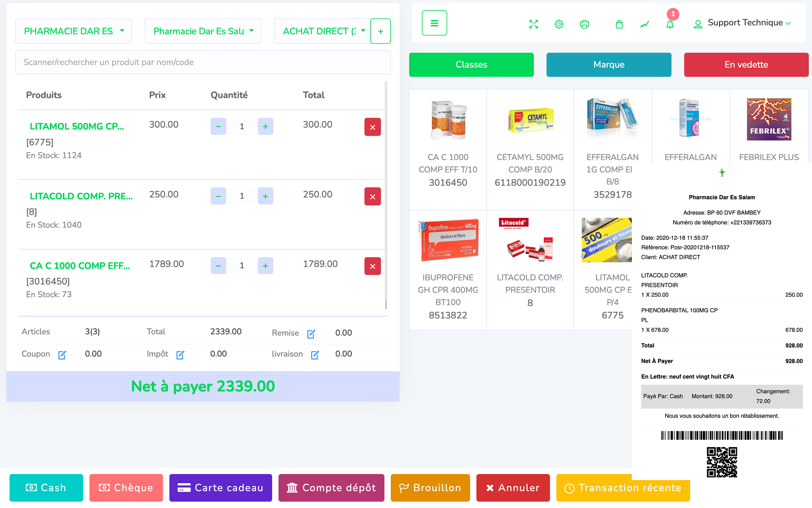
Task: Edit the Coupon value
Action: pos(62,355)
